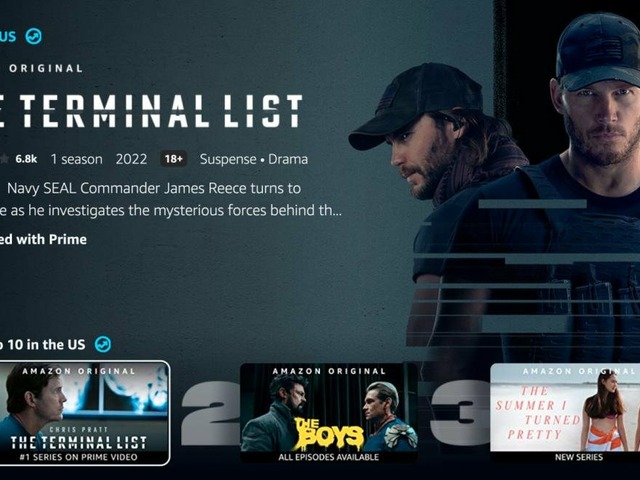Click the All Episodes Available caption
This screenshot has height=480, width=640.
point(329,457)
